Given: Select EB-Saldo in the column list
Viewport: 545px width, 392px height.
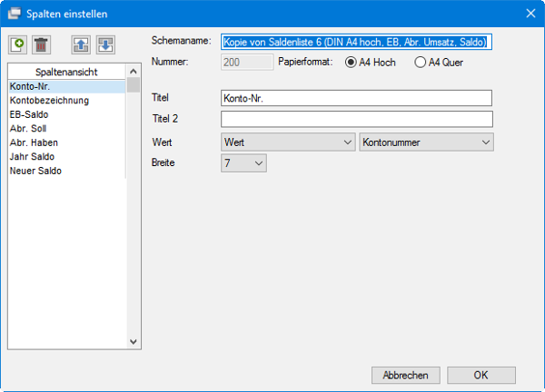Looking at the screenshot, I should pos(66,114).
